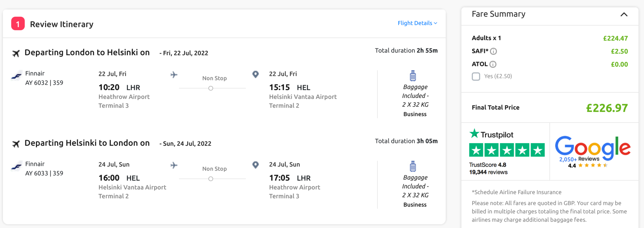
Task: Click the Non Stop marker on outbound flight
Action: (211, 88)
